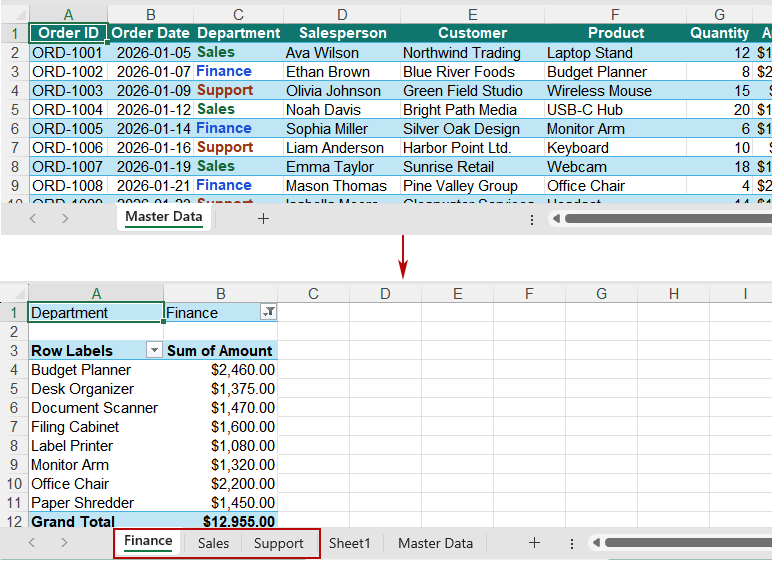Select all cells corner in bottom worksheet

(x=14, y=293)
